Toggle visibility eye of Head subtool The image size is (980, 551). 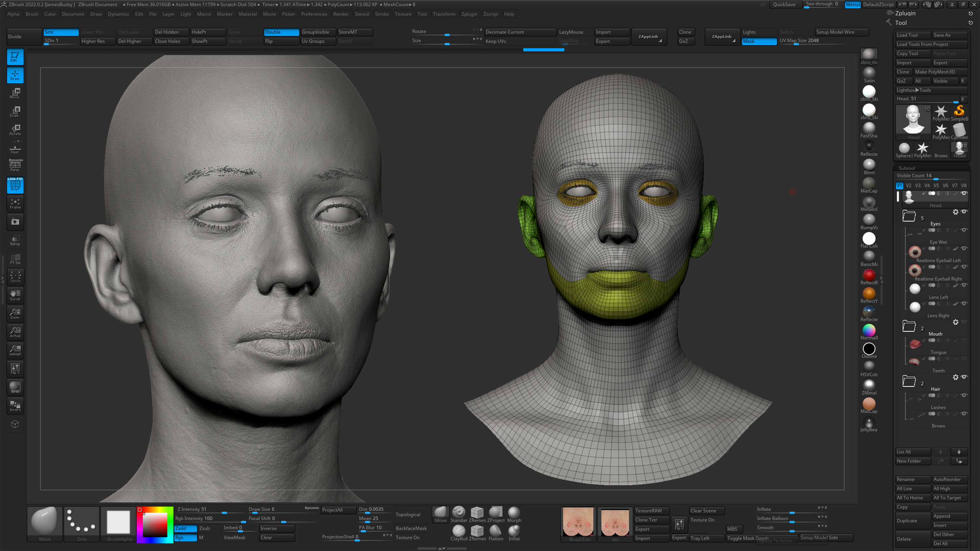964,193
